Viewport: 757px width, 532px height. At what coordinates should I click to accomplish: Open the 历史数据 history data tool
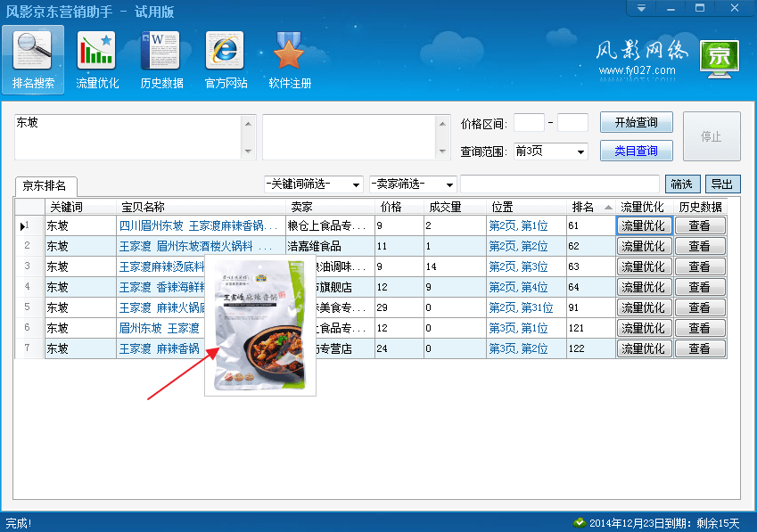pos(161,60)
